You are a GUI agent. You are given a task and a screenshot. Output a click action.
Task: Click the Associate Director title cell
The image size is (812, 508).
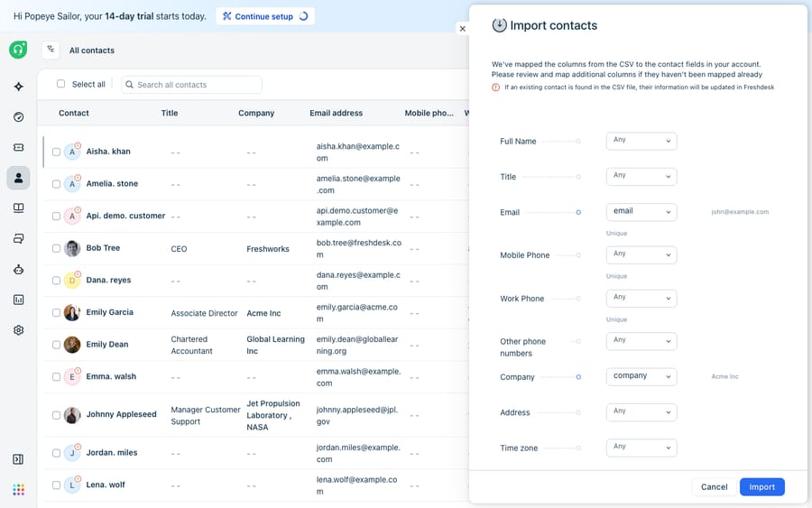click(204, 313)
